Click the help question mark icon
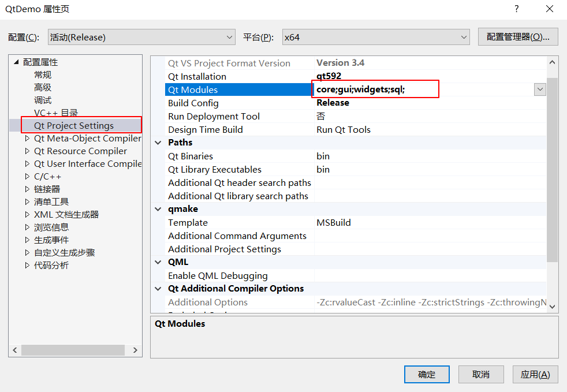Viewport: 567px width, 392px height. pyautogui.click(x=516, y=9)
